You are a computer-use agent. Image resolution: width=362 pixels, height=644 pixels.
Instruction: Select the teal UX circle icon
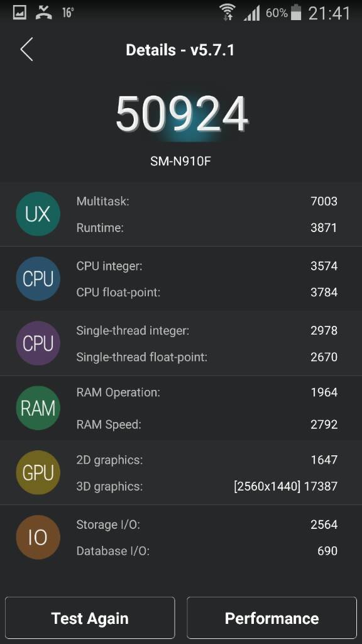pos(38,214)
